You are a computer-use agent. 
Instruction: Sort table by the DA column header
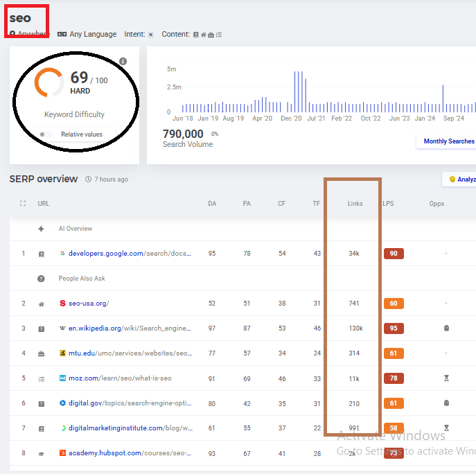click(212, 204)
